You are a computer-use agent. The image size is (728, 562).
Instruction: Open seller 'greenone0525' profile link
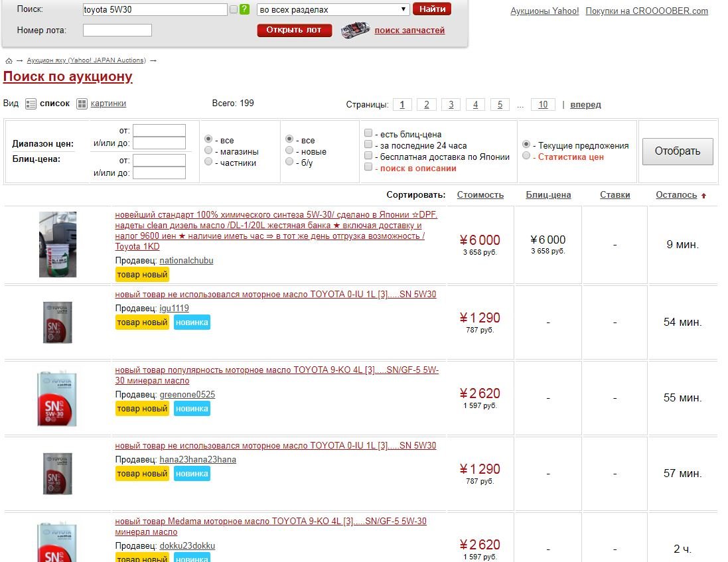(x=187, y=395)
